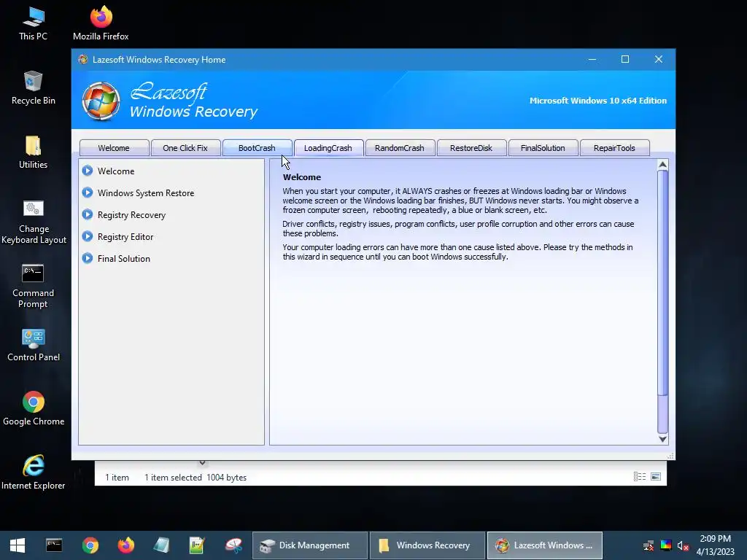Open the green notes taskbar icon
747x560 pixels.
point(197,545)
